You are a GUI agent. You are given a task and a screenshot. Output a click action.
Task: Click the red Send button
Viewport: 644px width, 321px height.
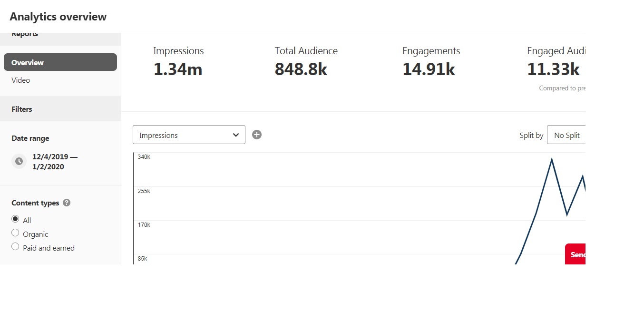[x=575, y=254]
